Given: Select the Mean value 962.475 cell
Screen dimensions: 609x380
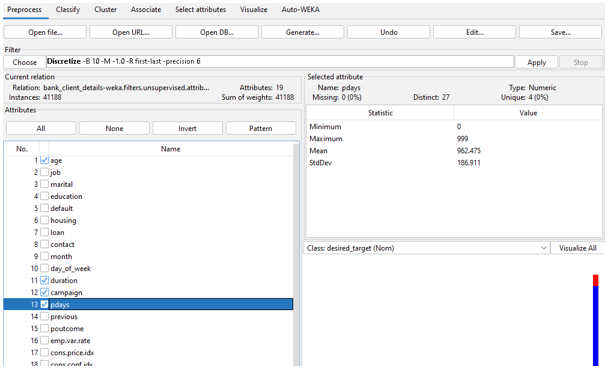Looking at the screenshot, I should pos(528,151).
